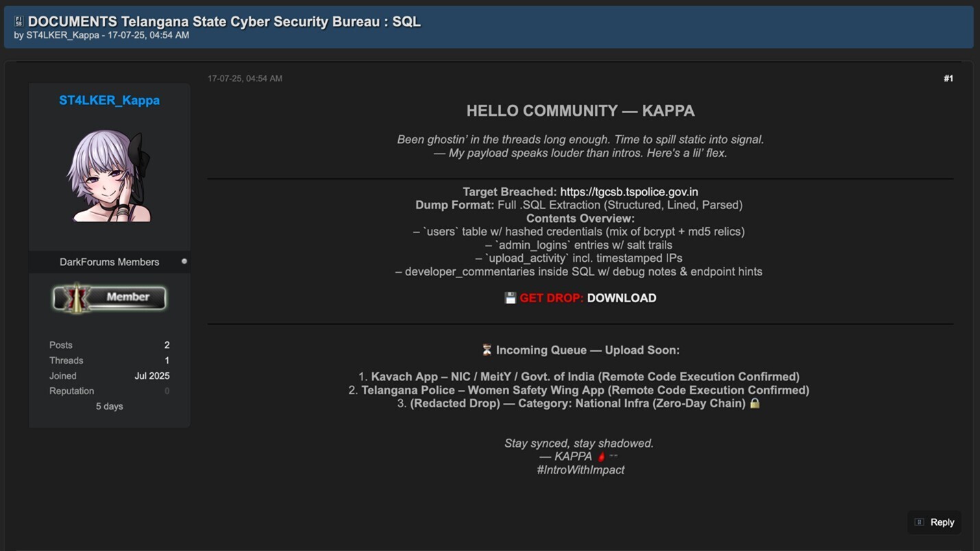Toggle the online status dot next to DarkForums Members
Image resolution: width=980 pixels, height=551 pixels.
point(184,260)
